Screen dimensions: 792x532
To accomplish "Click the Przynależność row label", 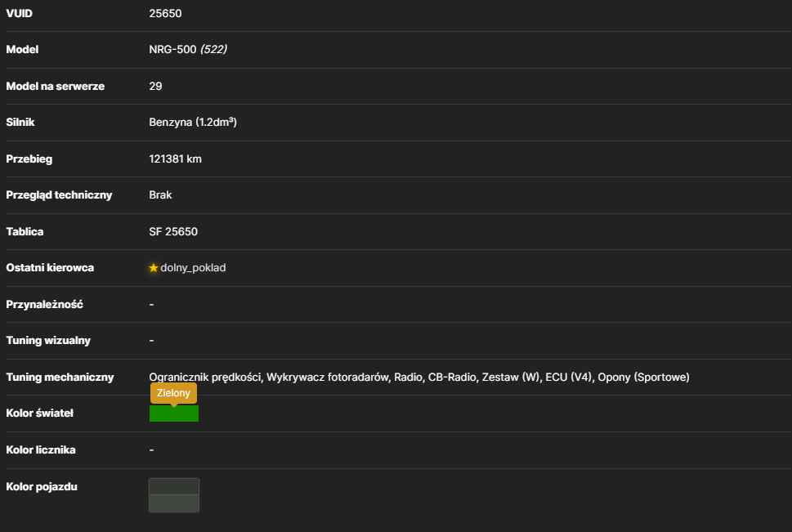I will [44, 305].
